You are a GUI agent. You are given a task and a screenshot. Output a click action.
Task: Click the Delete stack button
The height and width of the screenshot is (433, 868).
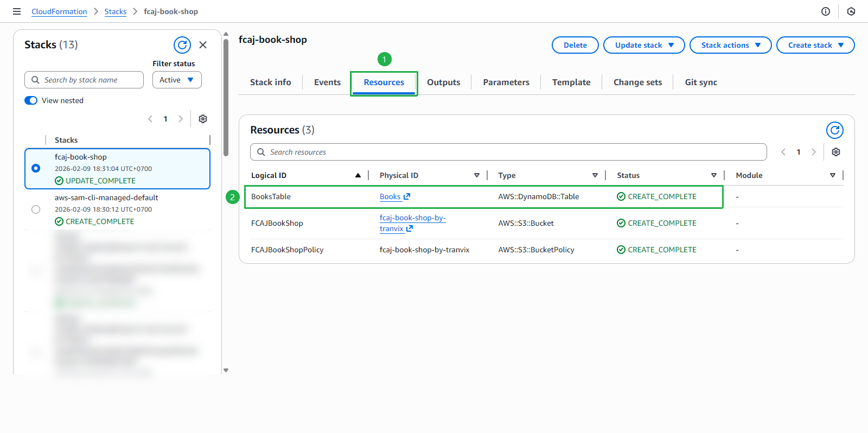[x=575, y=45]
